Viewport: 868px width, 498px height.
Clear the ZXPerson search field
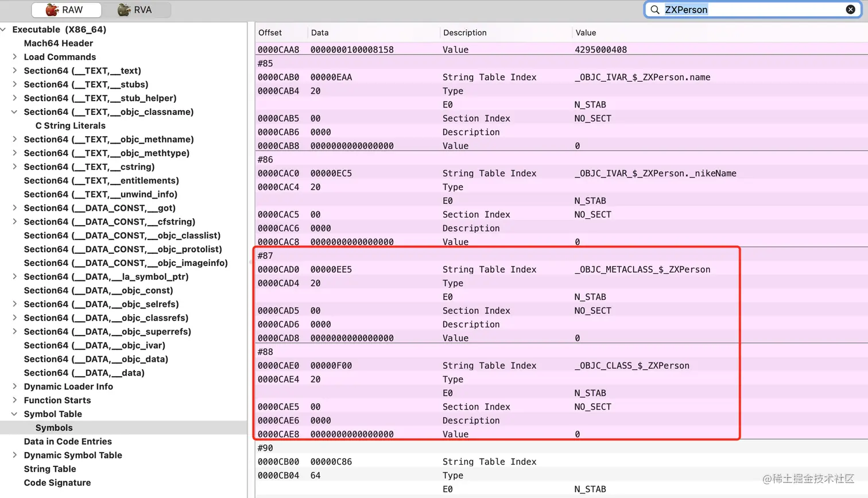(850, 9)
